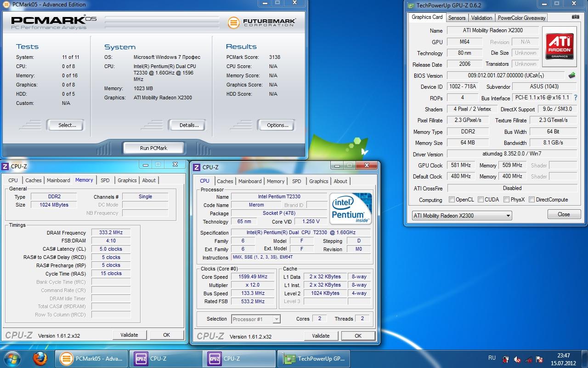Click the DRAM Frequency 333.2 MHz value
Image resolution: width=588 pixels, height=368 pixels.
point(111,232)
